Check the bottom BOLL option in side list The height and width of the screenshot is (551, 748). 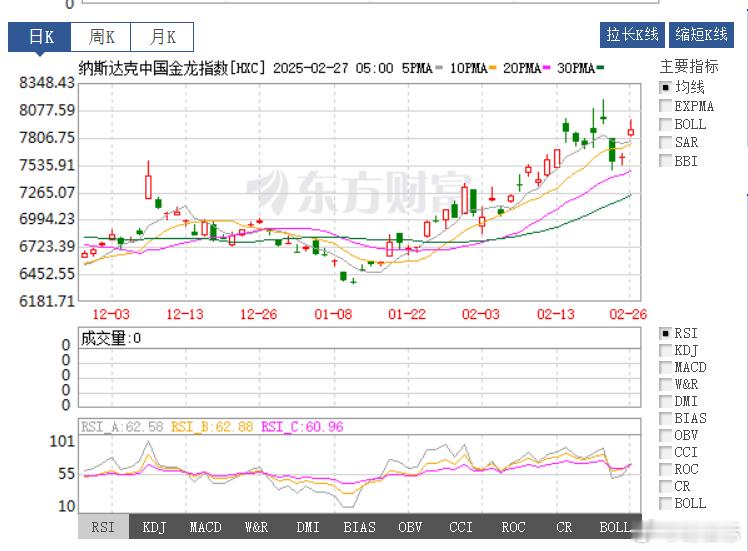tap(665, 503)
